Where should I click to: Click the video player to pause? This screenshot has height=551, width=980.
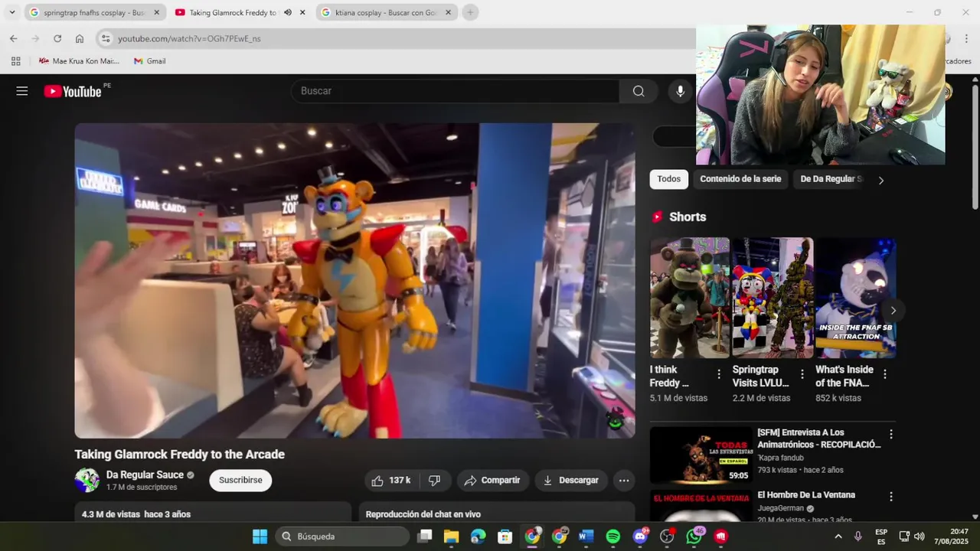354,281
